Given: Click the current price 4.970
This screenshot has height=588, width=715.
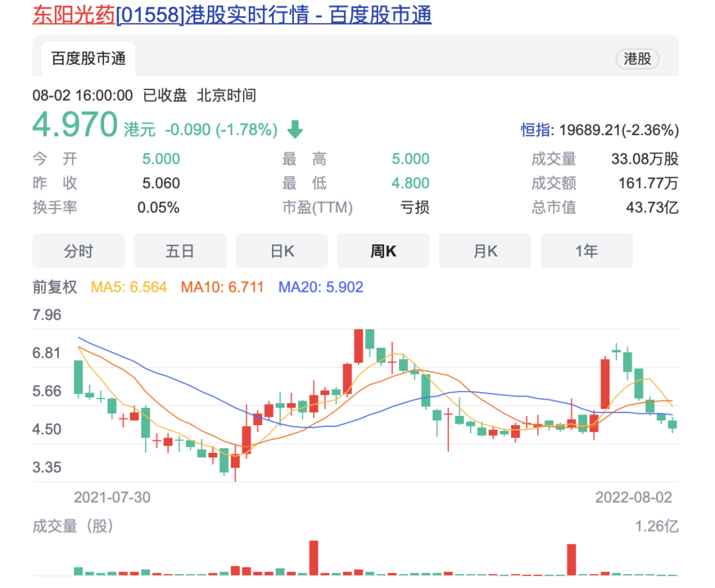Looking at the screenshot, I should pos(75,126).
